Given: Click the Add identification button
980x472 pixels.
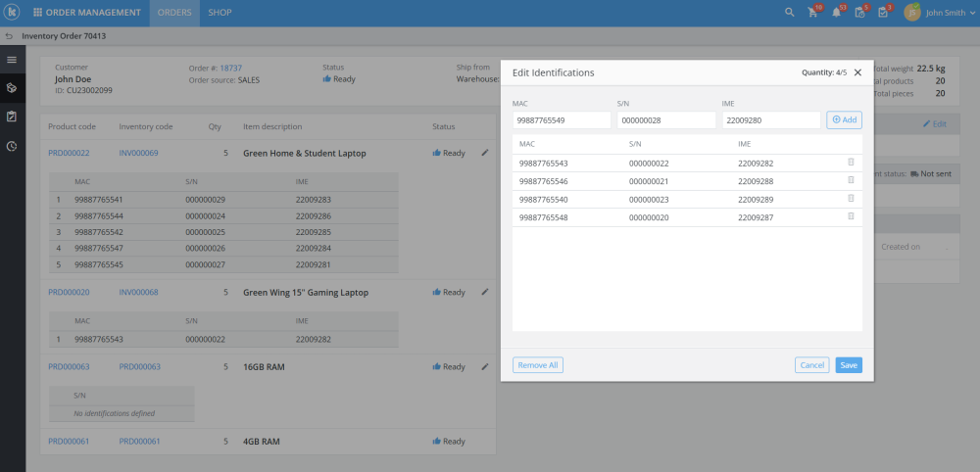Looking at the screenshot, I should (845, 119).
